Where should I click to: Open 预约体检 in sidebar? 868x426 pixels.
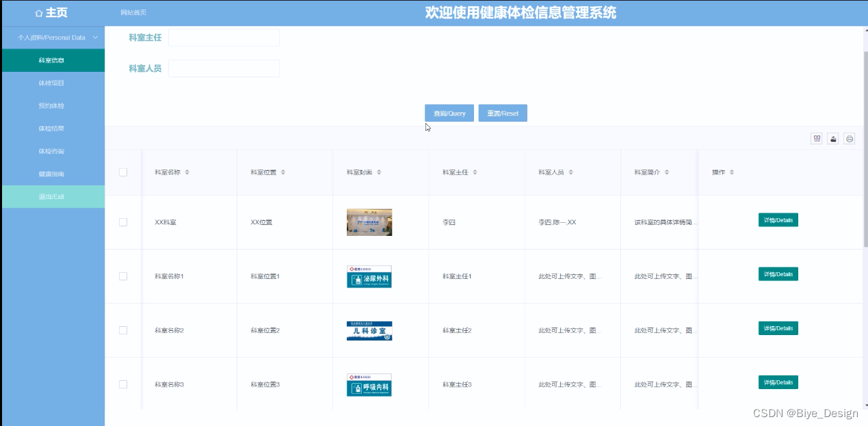coord(53,106)
